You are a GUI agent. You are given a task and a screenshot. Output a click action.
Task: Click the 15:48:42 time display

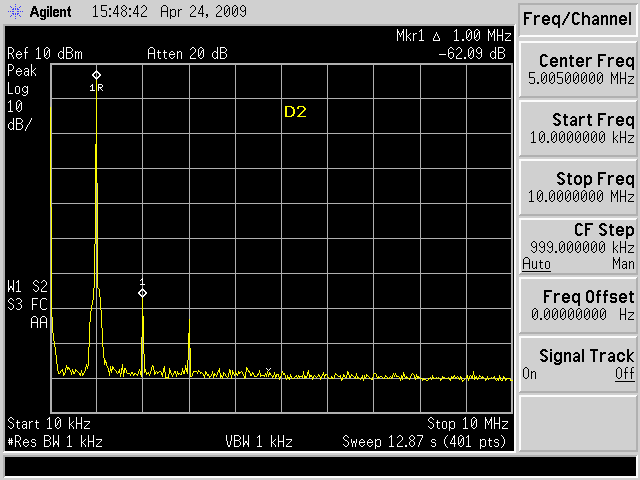click(120, 11)
